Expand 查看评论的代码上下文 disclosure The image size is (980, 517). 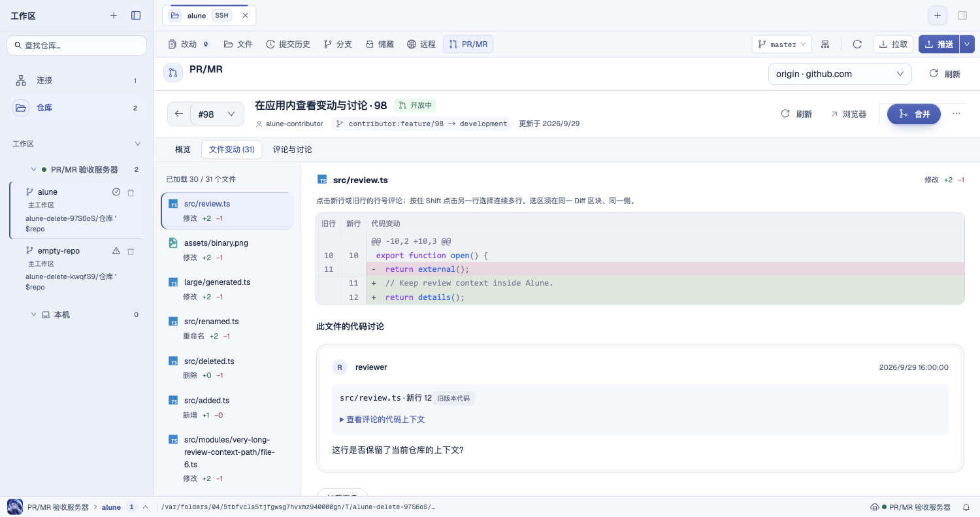coord(382,420)
